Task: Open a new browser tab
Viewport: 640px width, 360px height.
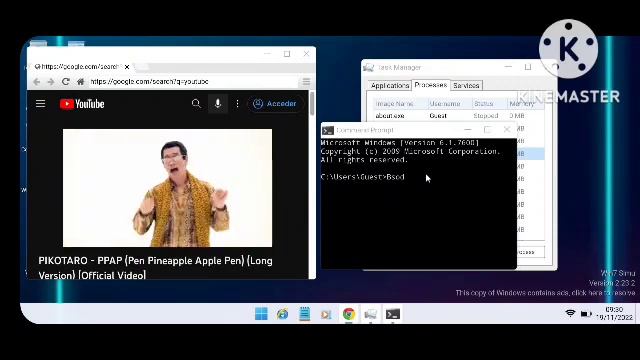Action: point(142,67)
